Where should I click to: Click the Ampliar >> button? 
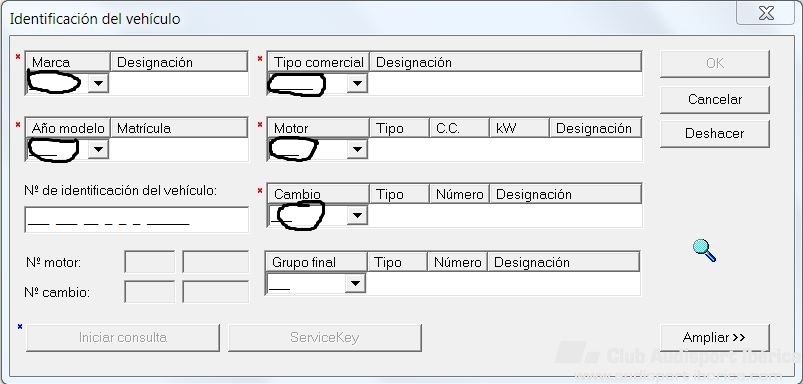pos(715,338)
